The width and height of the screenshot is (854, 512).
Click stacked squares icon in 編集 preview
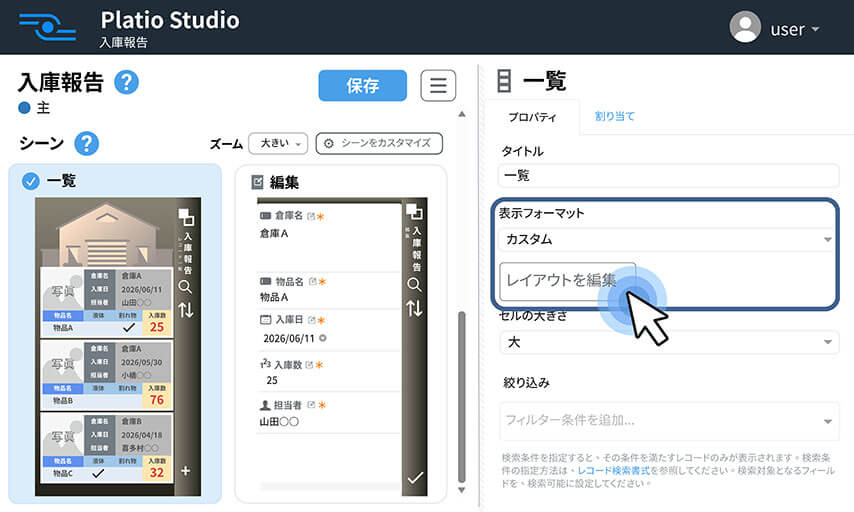pyautogui.click(x=414, y=211)
